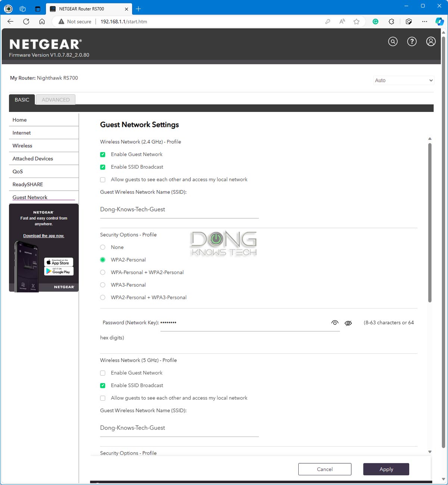Click the browser page scrollbar thumb
The image size is (448, 485).
tap(444, 242)
